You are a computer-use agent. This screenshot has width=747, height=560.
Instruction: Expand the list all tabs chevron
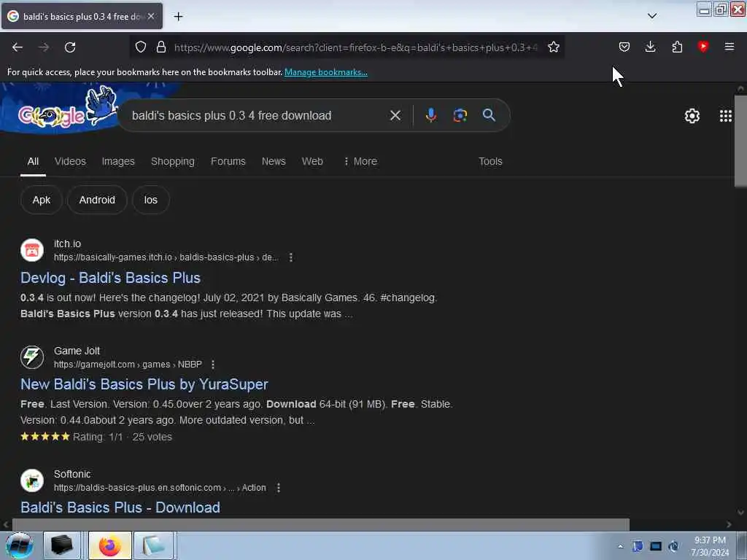tap(652, 16)
